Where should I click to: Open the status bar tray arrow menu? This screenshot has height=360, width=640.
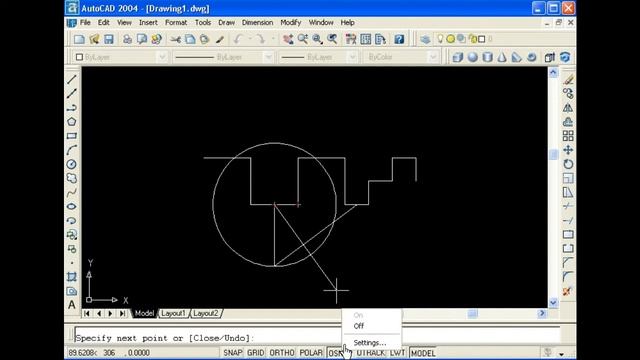point(562,354)
